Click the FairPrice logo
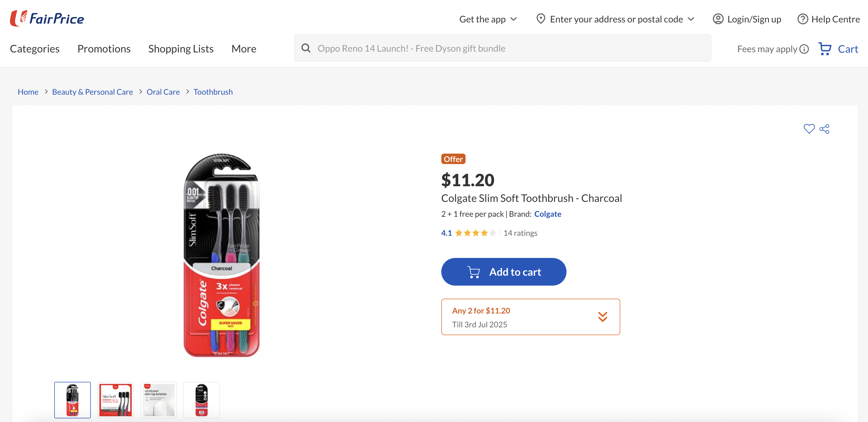Screen dimensions: 868x422 coord(47,19)
